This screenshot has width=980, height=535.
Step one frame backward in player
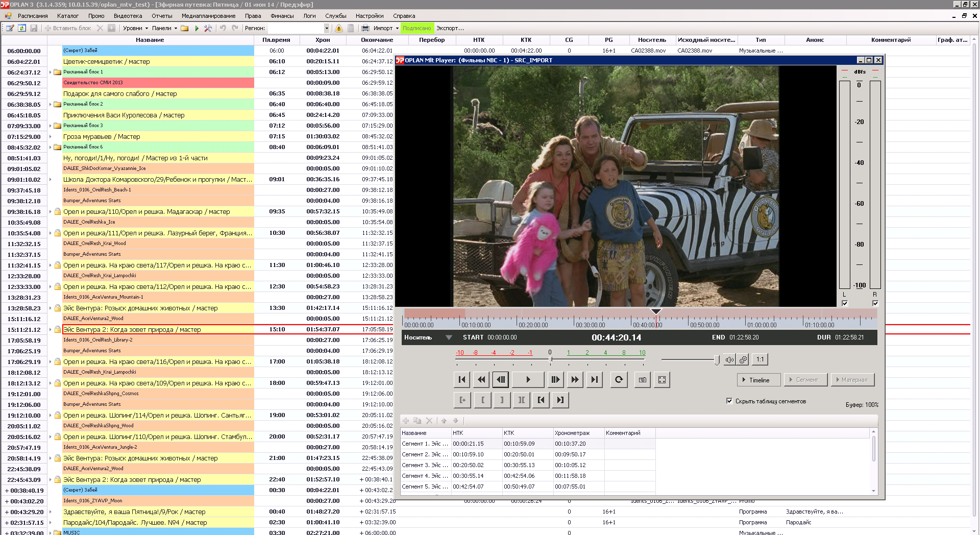[501, 379]
